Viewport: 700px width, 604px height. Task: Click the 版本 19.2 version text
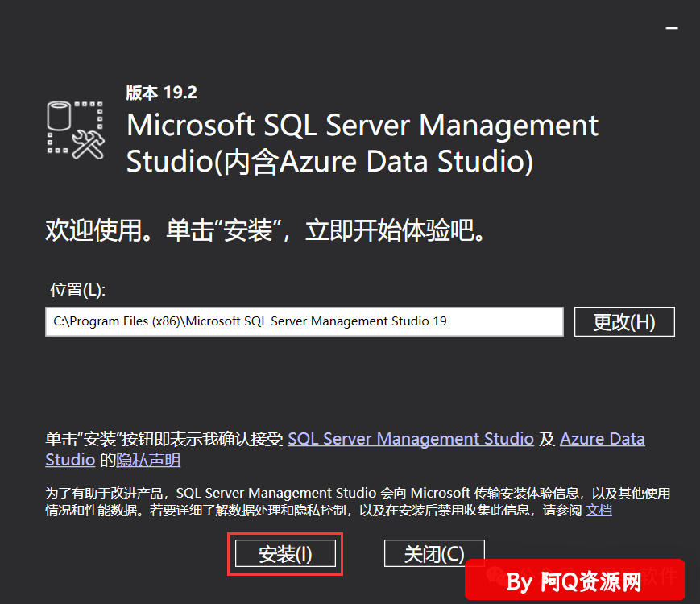(x=161, y=93)
